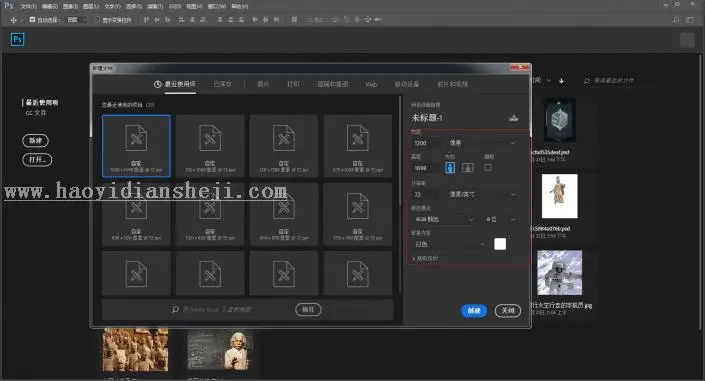Click the 关闭 button in the dialog
The height and width of the screenshot is (381, 705).
pos(508,310)
